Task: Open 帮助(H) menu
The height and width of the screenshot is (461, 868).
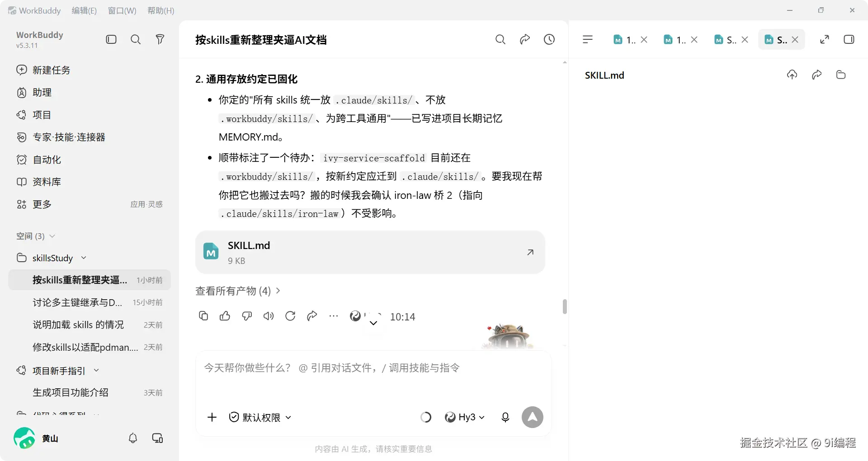Action: pyautogui.click(x=161, y=10)
